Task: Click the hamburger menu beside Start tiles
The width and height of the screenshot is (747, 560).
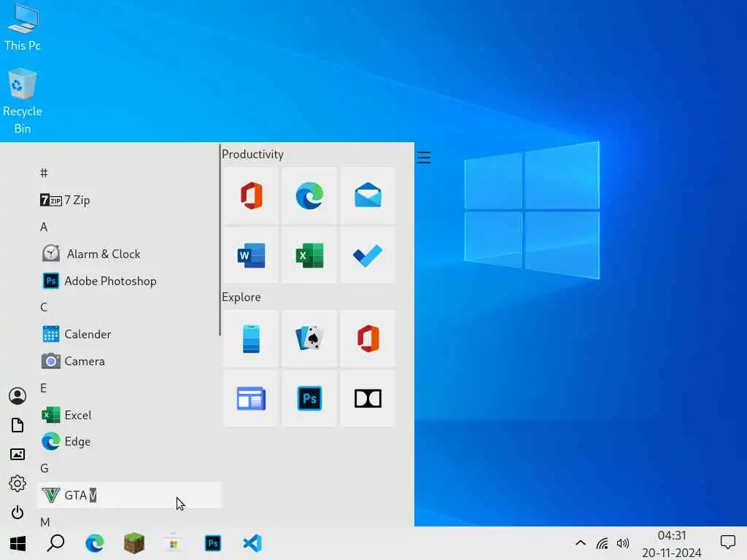Action: point(424,157)
